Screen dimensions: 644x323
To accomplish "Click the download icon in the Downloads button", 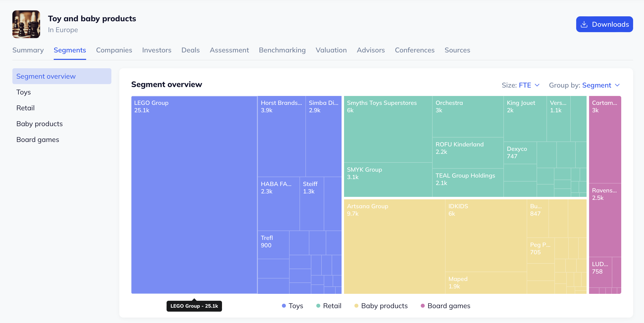I will (x=585, y=24).
